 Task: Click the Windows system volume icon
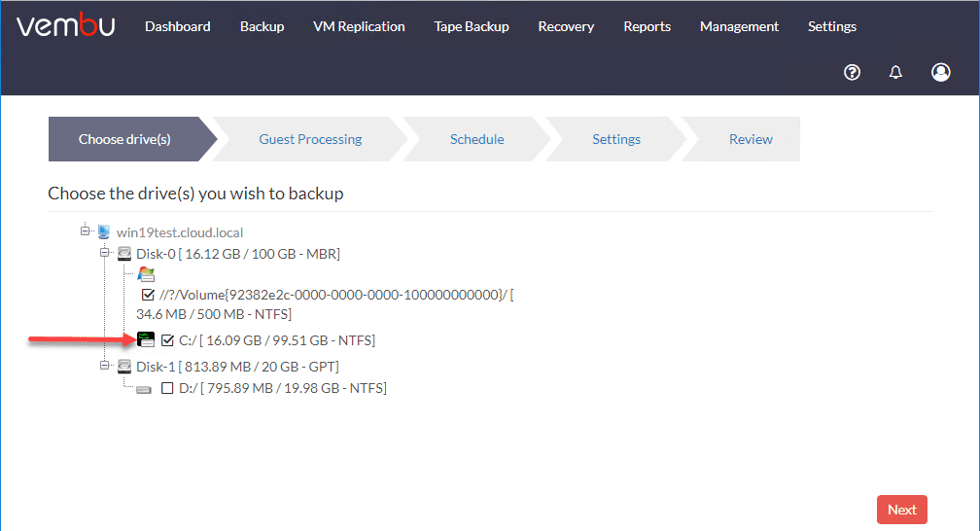[x=146, y=274]
